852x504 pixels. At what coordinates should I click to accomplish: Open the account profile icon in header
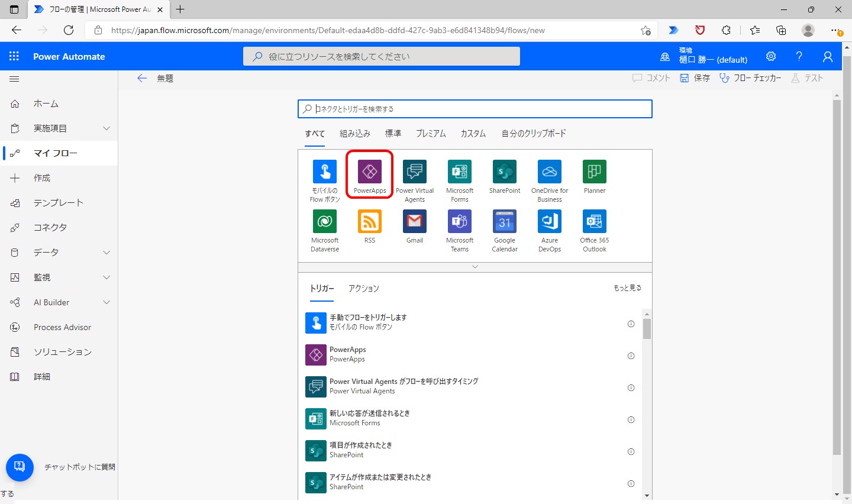coord(828,56)
